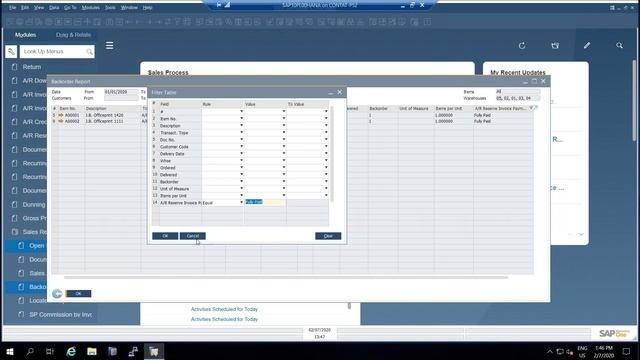Image resolution: width=640 pixels, height=360 pixels.
Task: Open the Dunning item in the sidebar
Action: [34, 204]
